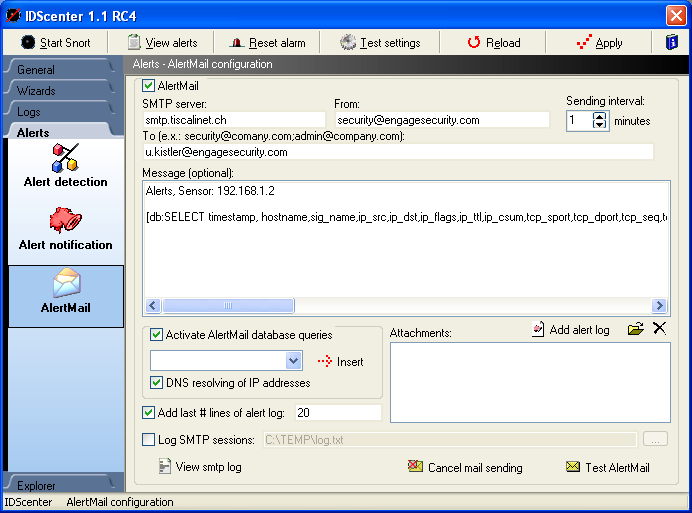Click the alert log line count field

[x=338, y=413]
